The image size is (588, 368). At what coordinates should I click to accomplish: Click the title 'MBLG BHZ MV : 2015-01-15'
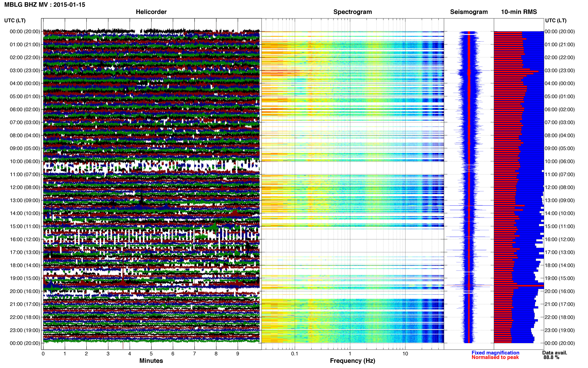click(45, 5)
